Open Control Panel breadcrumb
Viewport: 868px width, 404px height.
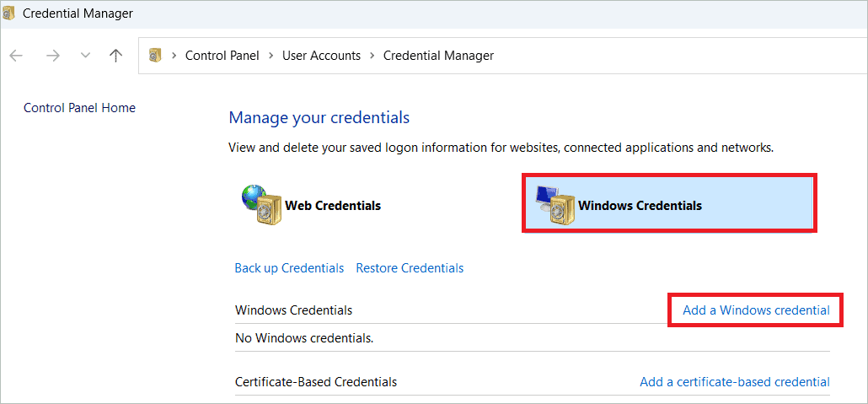click(x=222, y=56)
